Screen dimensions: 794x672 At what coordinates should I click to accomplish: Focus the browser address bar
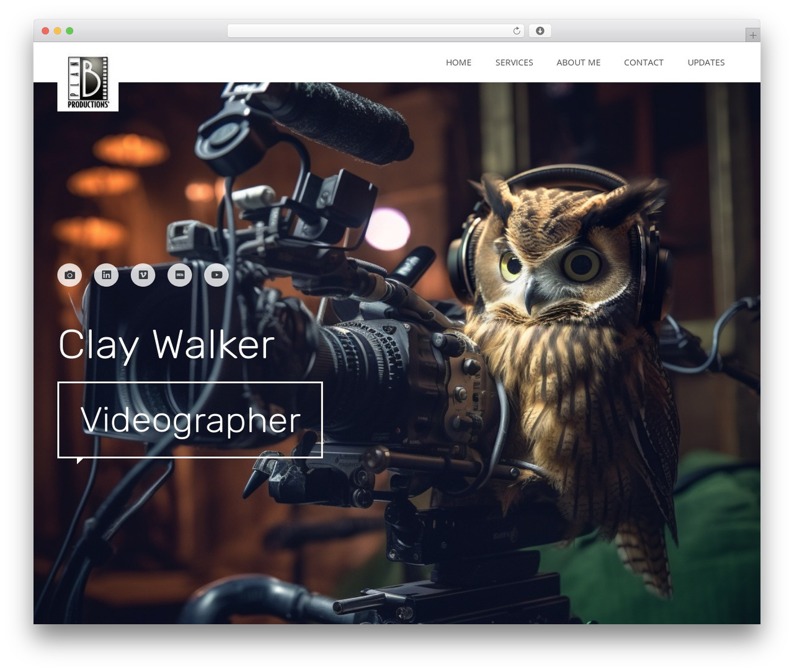point(376,31)
